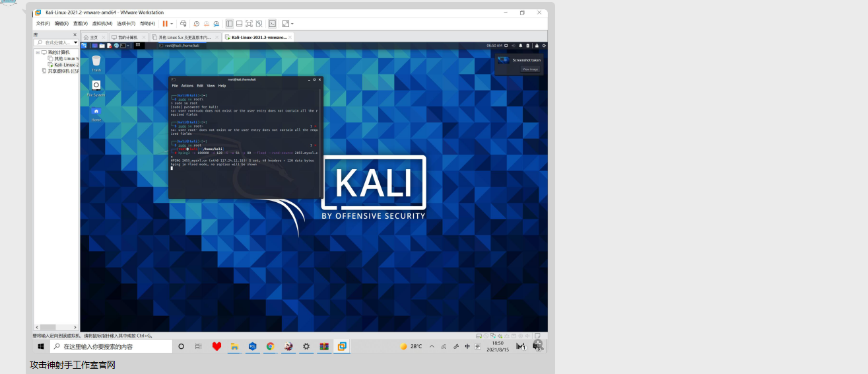
Task: Click the send Ctrl+Alt+Del toolbar icon
Action: click(183, 24)
